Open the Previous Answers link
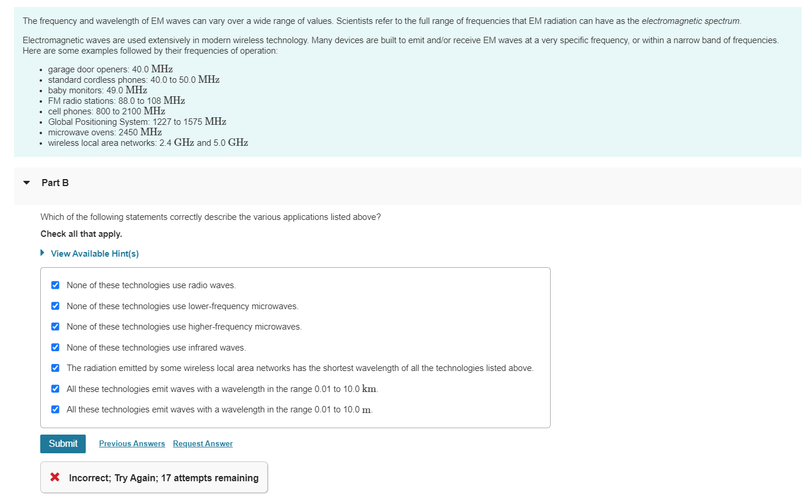812x504 pixels. (132, 444)
